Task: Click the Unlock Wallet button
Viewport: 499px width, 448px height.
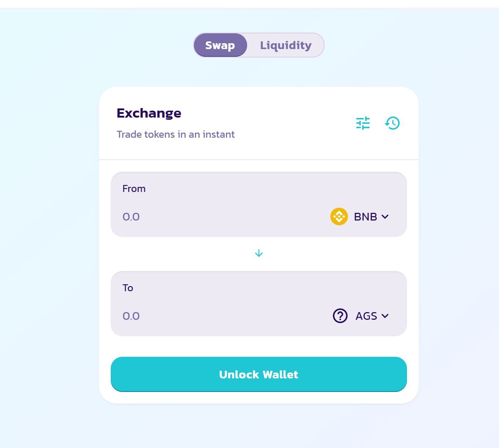Action: tap(259, 374)
